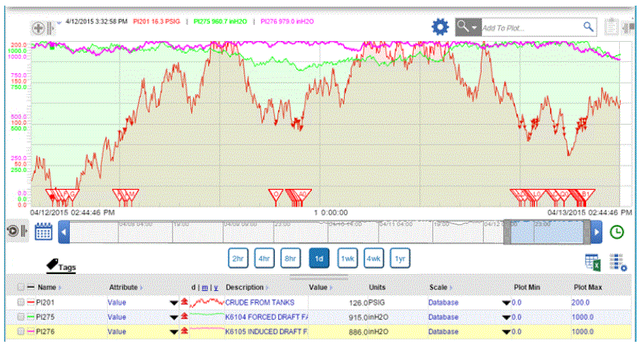Open the list settings icon beside Excel
644x349 pixels.
tap(618, 263)
